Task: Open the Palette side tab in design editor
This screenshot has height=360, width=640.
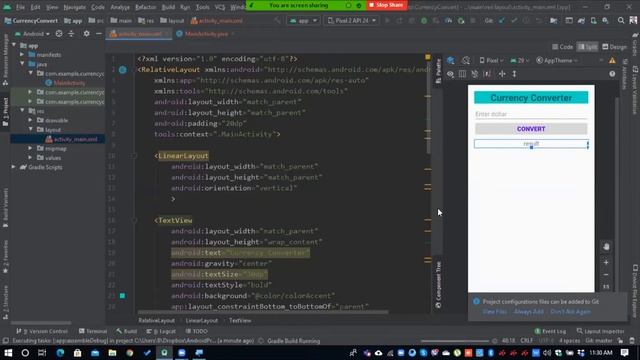Action: click(x=438, y=71)
